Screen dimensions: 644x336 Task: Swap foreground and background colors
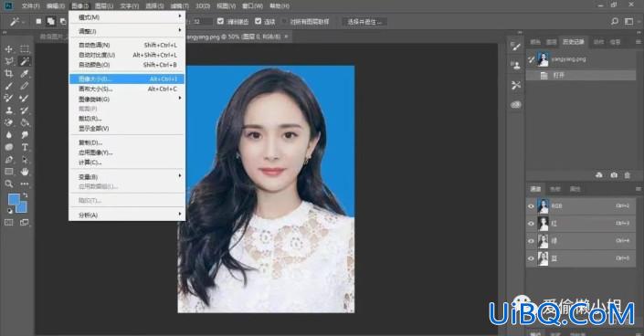pos(26,195)
